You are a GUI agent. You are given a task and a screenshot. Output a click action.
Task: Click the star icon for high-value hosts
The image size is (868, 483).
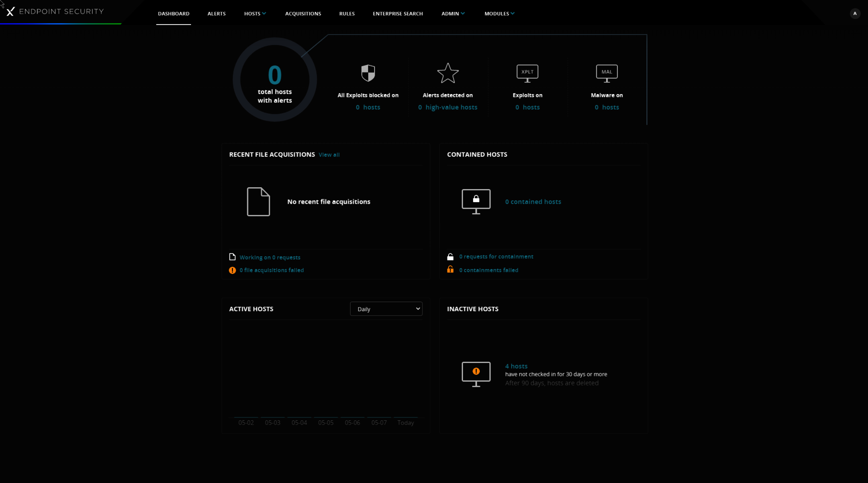pos(448,73)
